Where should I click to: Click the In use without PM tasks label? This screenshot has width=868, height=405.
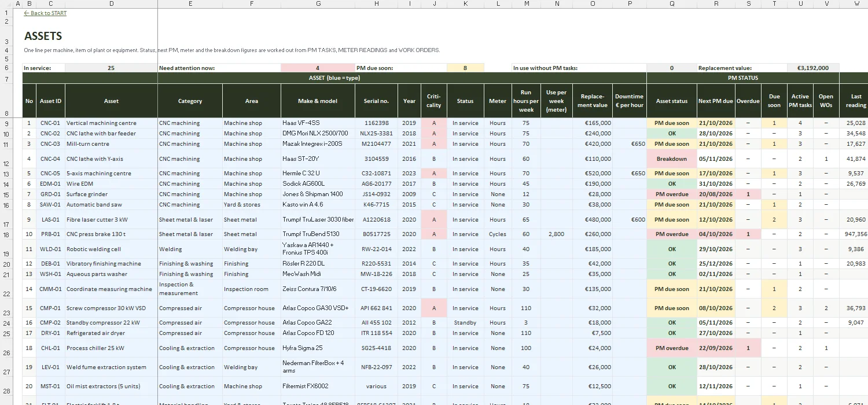click(545, 68)
